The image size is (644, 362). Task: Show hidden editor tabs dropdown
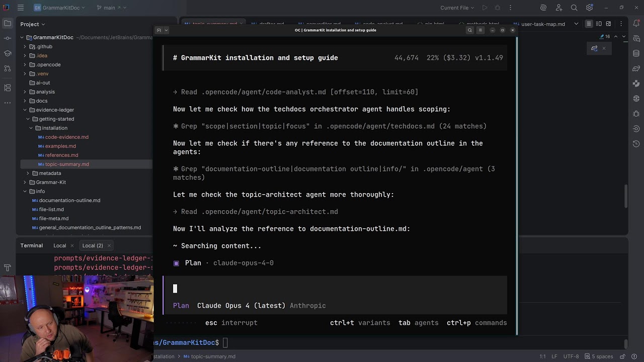576,24
